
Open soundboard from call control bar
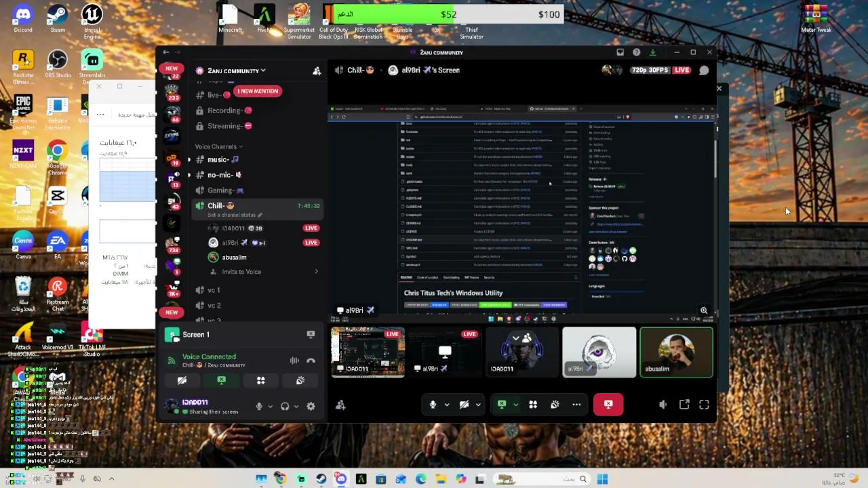555,405
